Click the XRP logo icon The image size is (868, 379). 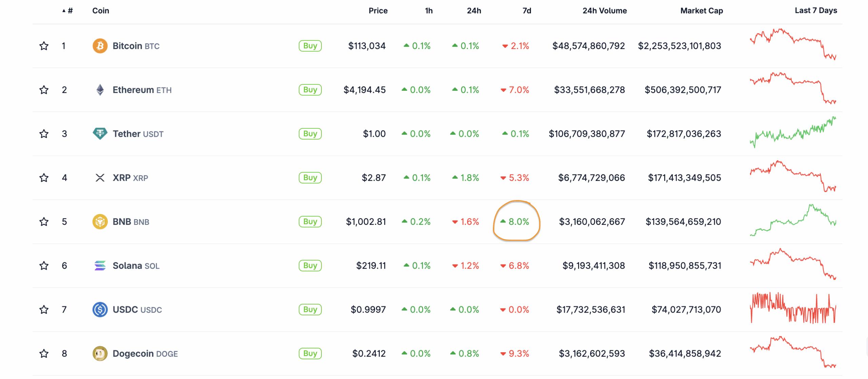[x=100, y=177]
